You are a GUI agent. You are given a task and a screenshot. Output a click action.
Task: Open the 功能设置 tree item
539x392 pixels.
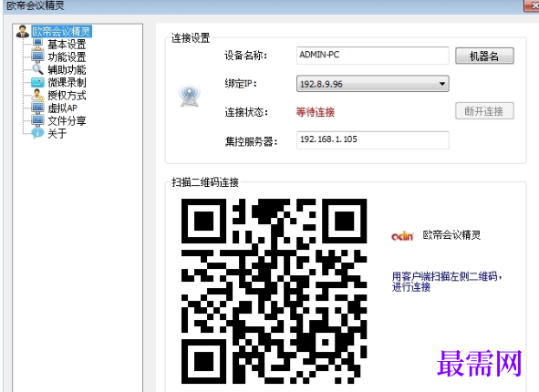(x=67, y=57)
